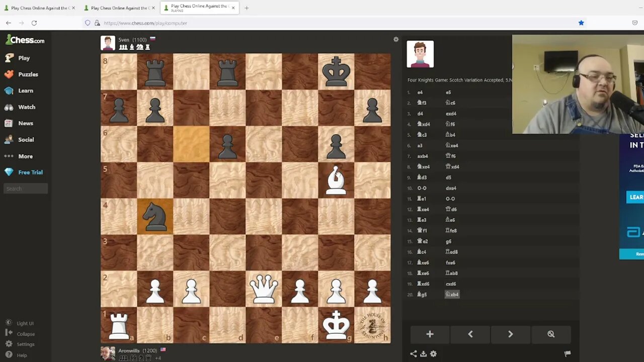Image resolution: width=644 pixels, height=362 pixels.
Task: Open the Learn section
Action: tap(19, 90)
